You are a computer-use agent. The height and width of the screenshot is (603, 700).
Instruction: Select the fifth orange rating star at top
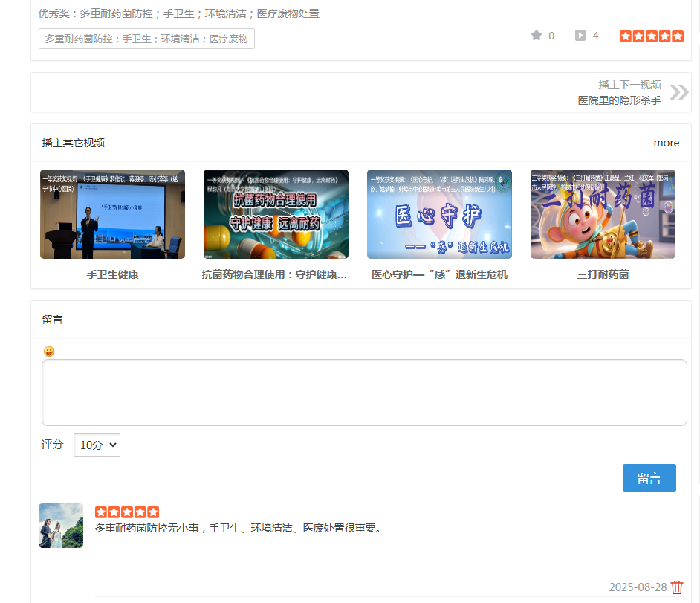coord(677,35)
